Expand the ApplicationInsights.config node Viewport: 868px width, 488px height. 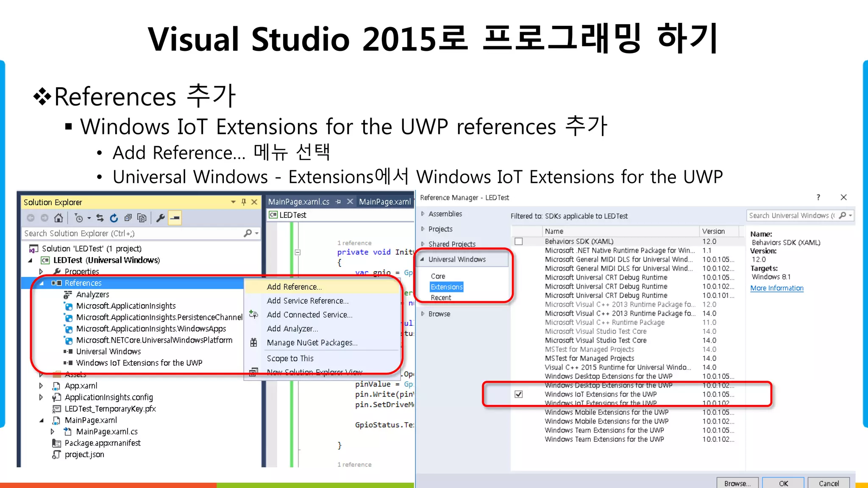pyautogui.click(x=41, y=397)
